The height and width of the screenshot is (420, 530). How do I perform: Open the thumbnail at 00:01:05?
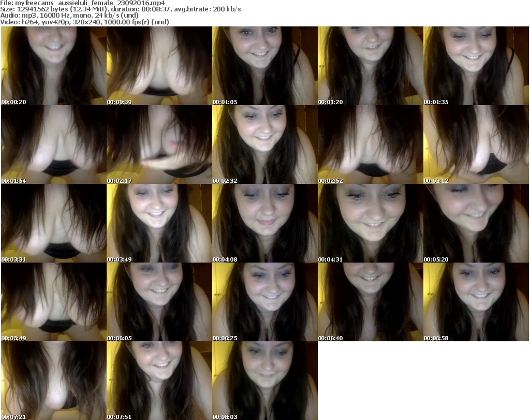(x=264, y=66)
